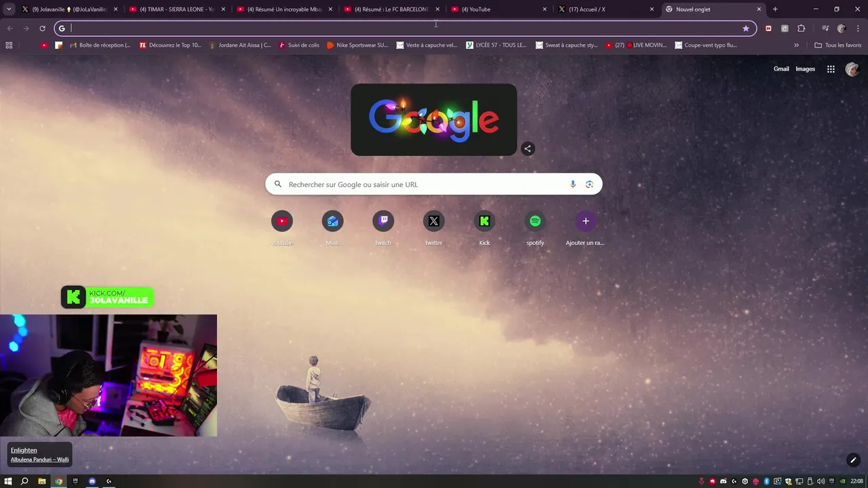Viewport: 868px width, 488px height.
Task: Open the Chrome extensions puzzle icon
Action: click(802, 28)
